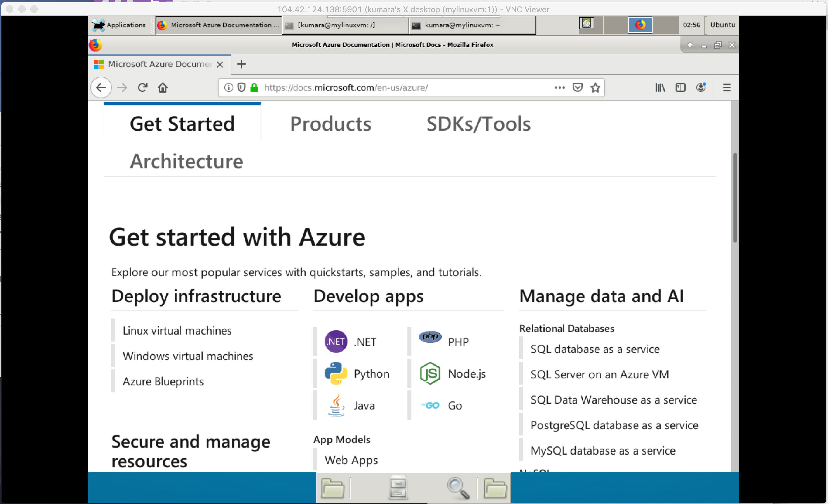The image size is (828, 504).
Task: Open a new browser tab
Action: [241, 64]
